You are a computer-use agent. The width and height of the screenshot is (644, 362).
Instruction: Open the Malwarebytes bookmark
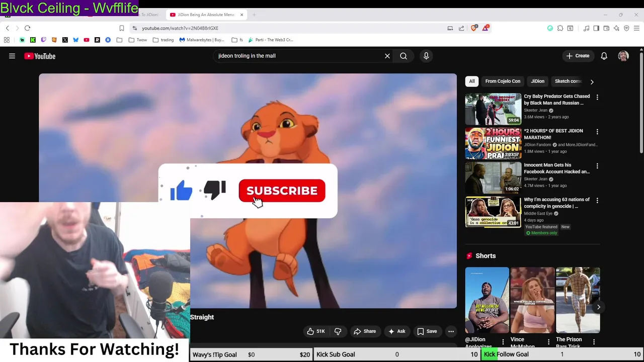201,40
